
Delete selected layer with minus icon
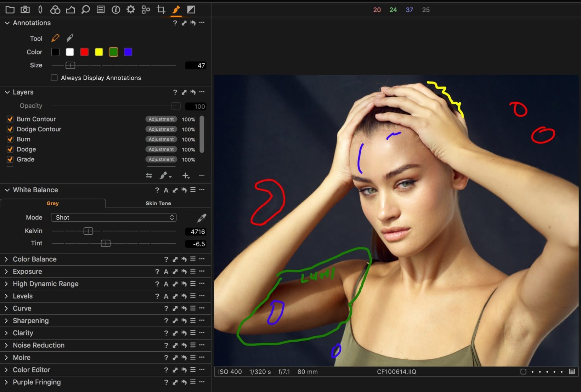(201, 176)
